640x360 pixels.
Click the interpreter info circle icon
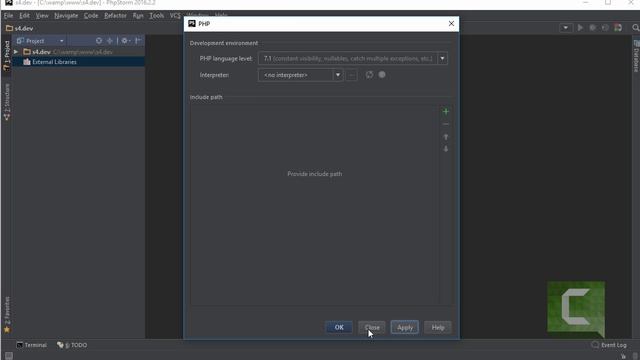382,75
